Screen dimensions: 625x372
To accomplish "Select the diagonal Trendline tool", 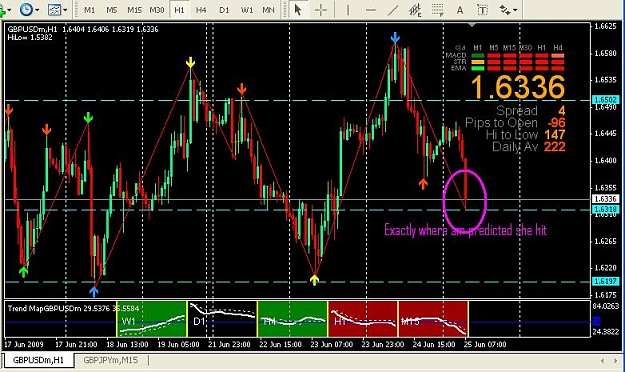I will click(393, 10).
